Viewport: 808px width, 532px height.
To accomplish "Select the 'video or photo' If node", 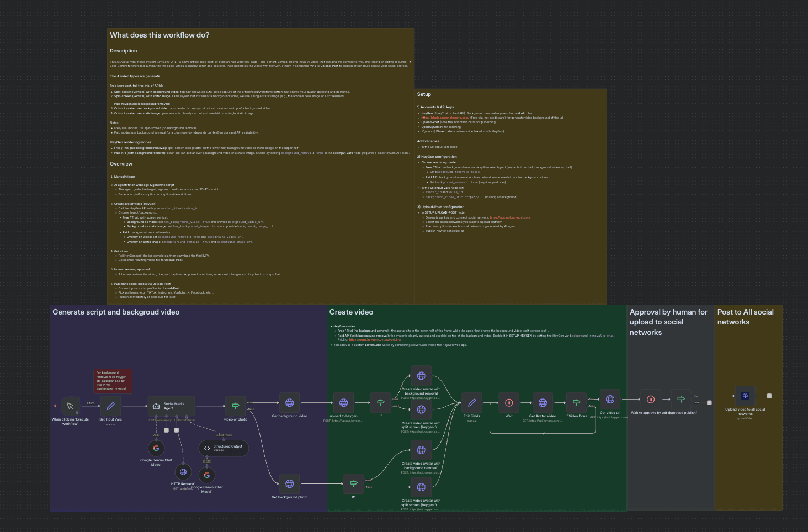I will point(235,406).
